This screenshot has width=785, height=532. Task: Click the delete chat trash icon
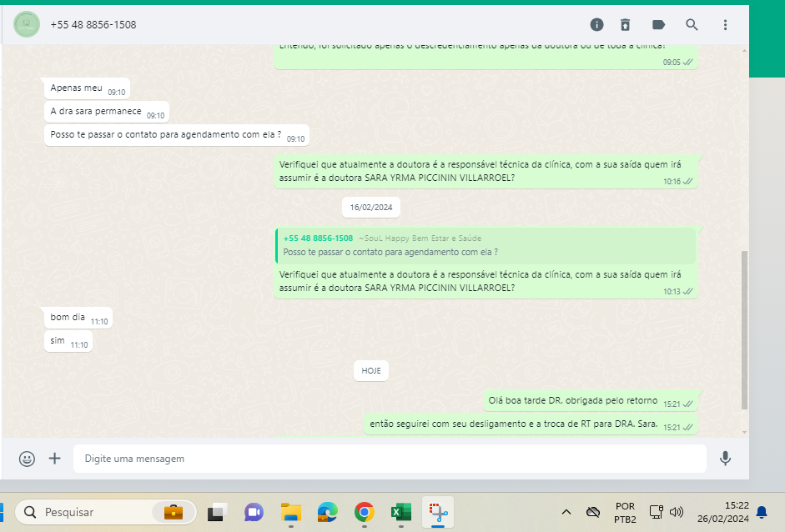coord(626,24)
